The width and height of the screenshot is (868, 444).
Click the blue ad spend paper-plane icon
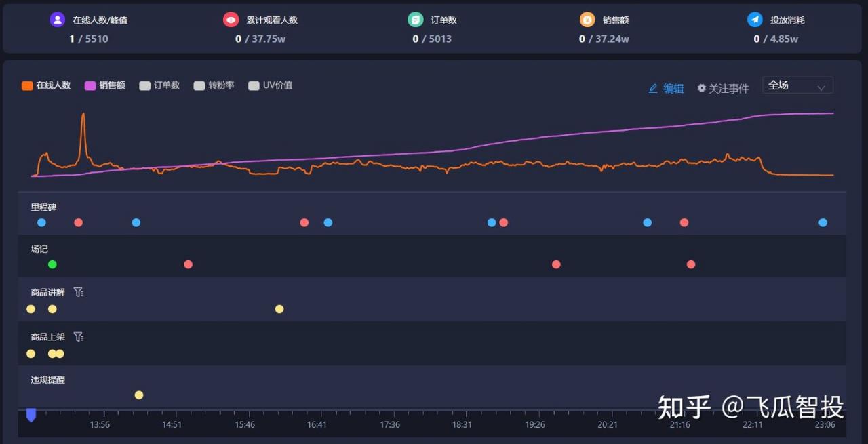(755, 20)
